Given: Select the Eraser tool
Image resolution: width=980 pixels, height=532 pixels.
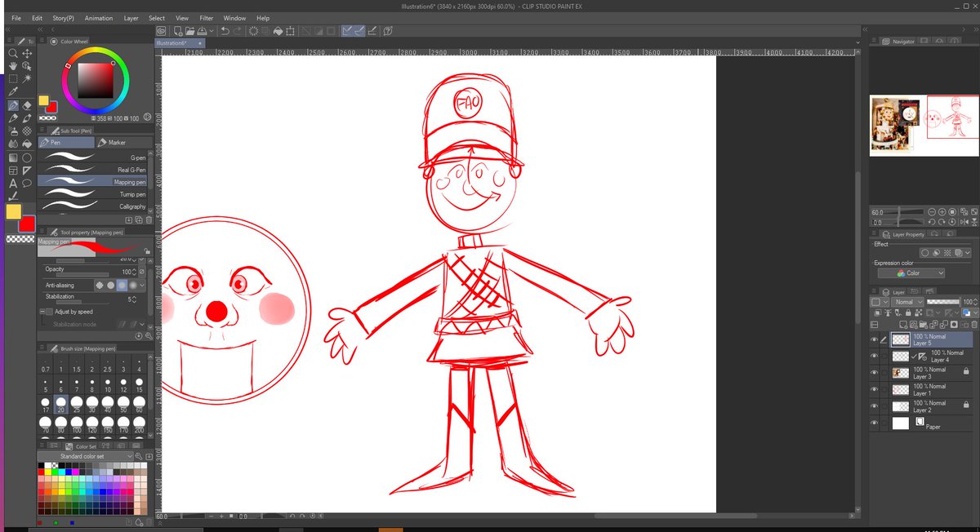Looking at the screenshot, I should point(27,105).
